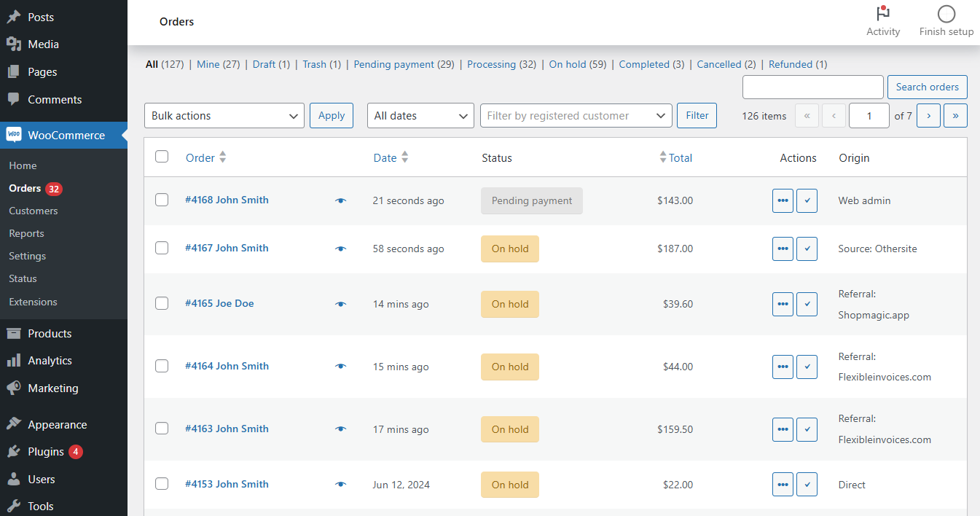This screenshot has width=980, height=516.
Task: Open WooCommerce Settings submenu item
Action: tap(27, 256)
